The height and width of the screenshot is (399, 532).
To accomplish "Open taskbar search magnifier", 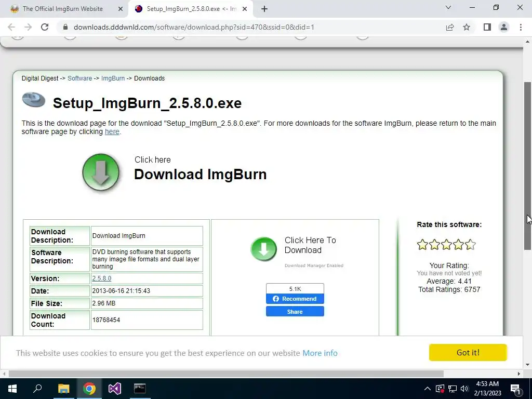I will [x=37, y=389].
